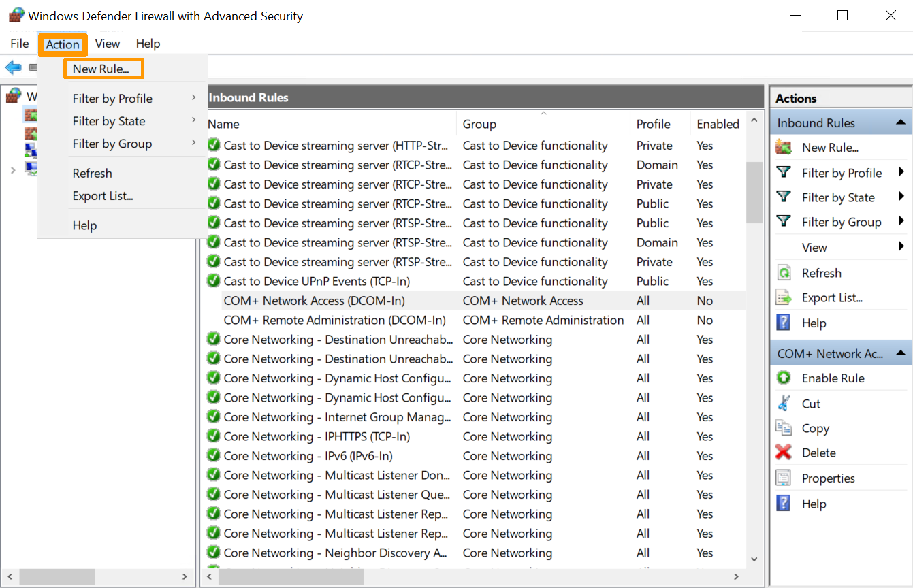Choose Export List... in the Action menu
The image size is (913, 588).
tap(103, 196)
